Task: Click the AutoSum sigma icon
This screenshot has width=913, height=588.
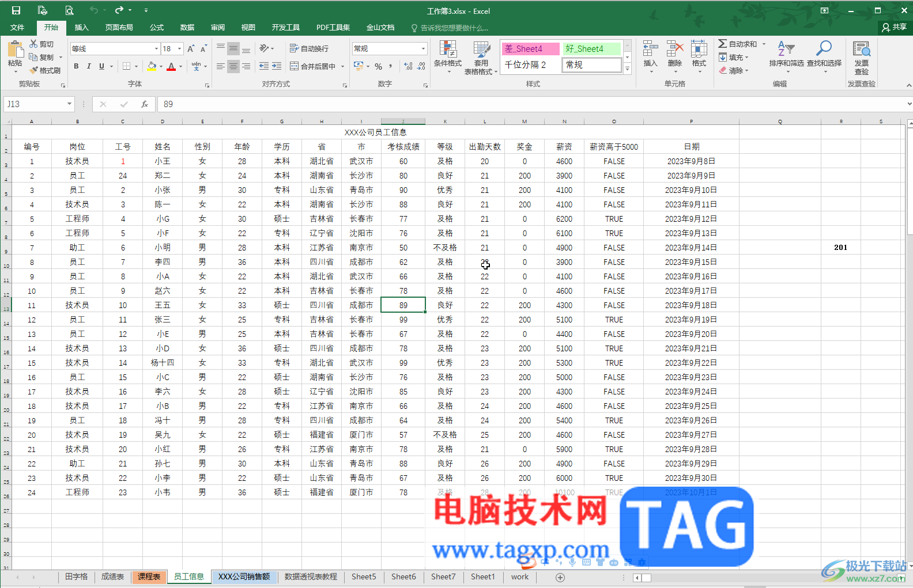Action: click(x=723, y=44)
